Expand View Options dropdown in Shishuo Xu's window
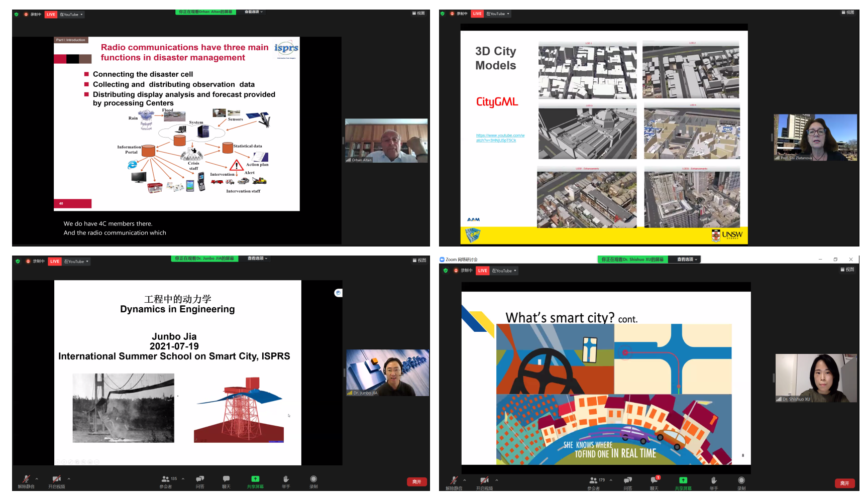 687,260
